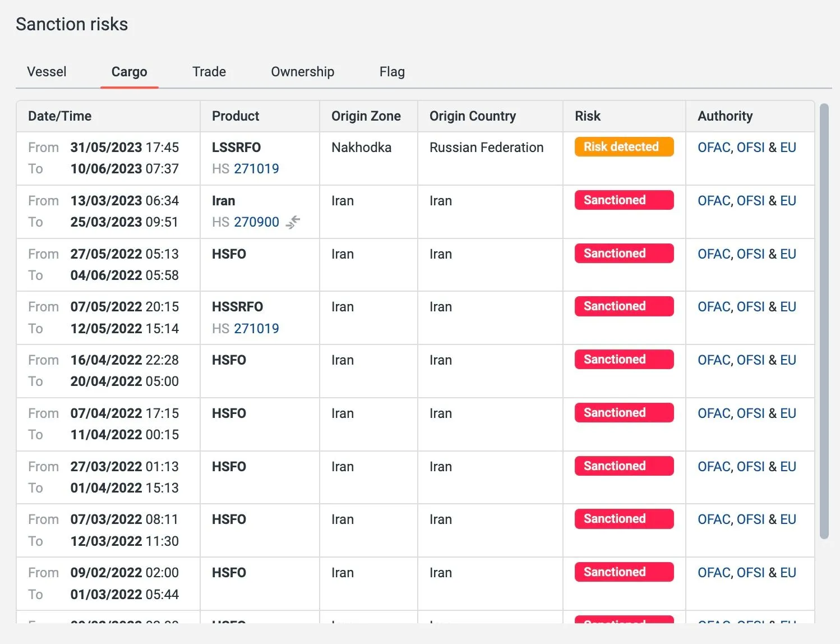This screenshot has width=840, height=644.
Task: Click EU link in the LSSRFO row
Action: (788, 148)
